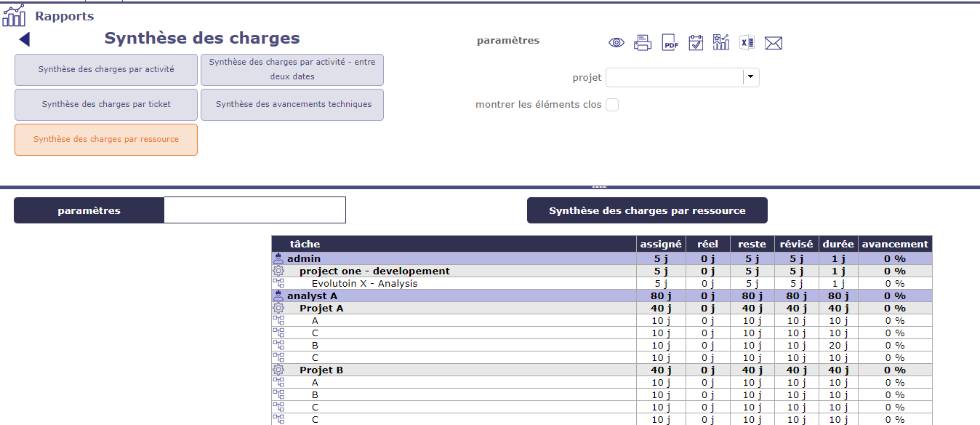This screenshot has height=425, width=980.
Task: Click the dark paramètres header in the report
Action: (89, 210)
